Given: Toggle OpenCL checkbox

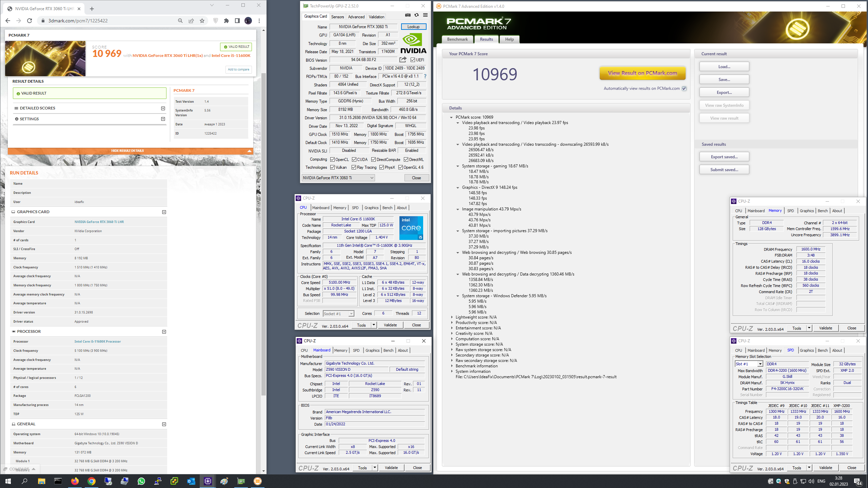Looking at the screenshot, I should (x=333, y=160).
